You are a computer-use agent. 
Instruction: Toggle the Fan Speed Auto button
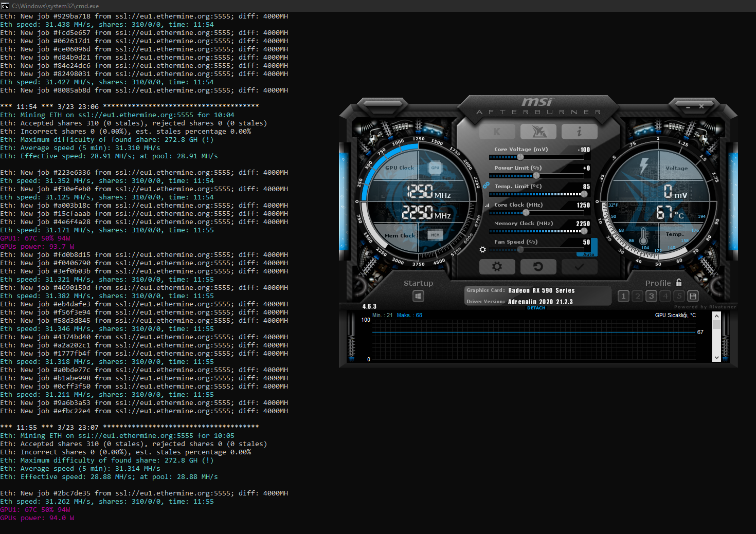pyautogui.click(x=589, y=254)
